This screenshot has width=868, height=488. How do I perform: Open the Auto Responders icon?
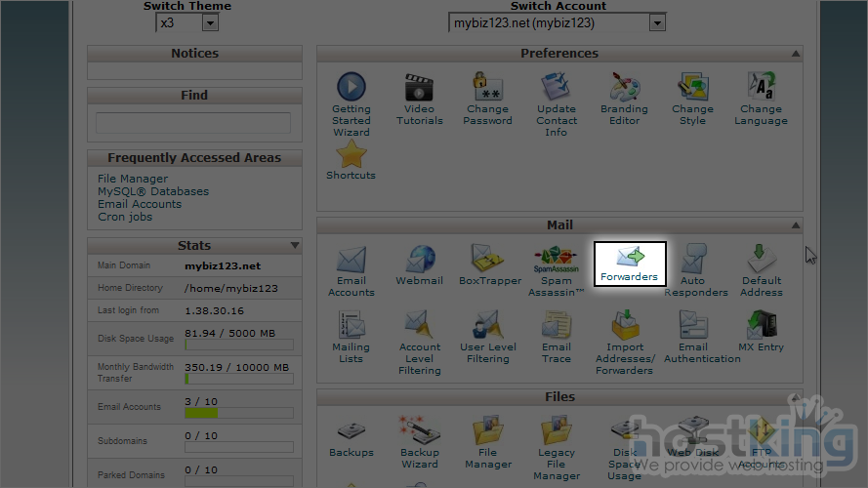click(696, 270)
